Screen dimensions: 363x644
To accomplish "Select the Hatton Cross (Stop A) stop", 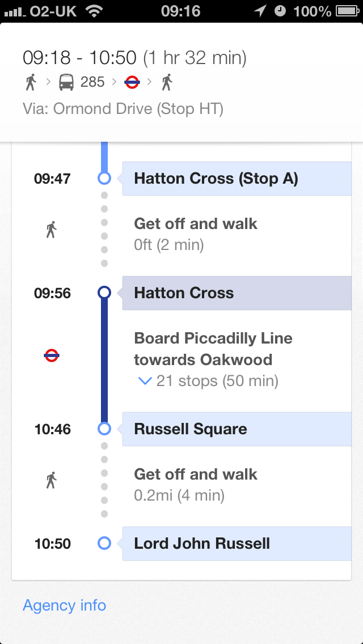I will 237,179.
